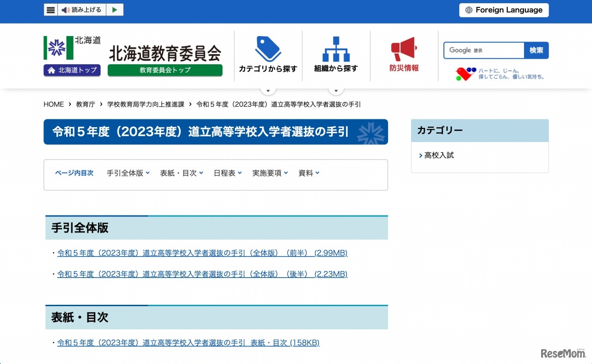Viewport: 592px width, 364px height.
Task: Click the カテゴリー sidebar heading
Action: [440, 130]
